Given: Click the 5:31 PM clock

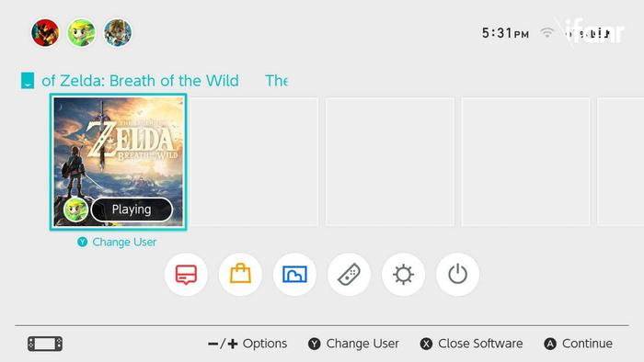Looking at the screenshot, I should [505, 33].
